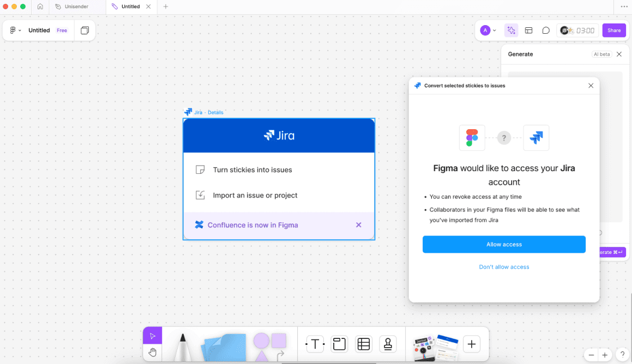Select the Move cursor tool
The height and width of the screenshot is (364, 632).
(152, 336)
